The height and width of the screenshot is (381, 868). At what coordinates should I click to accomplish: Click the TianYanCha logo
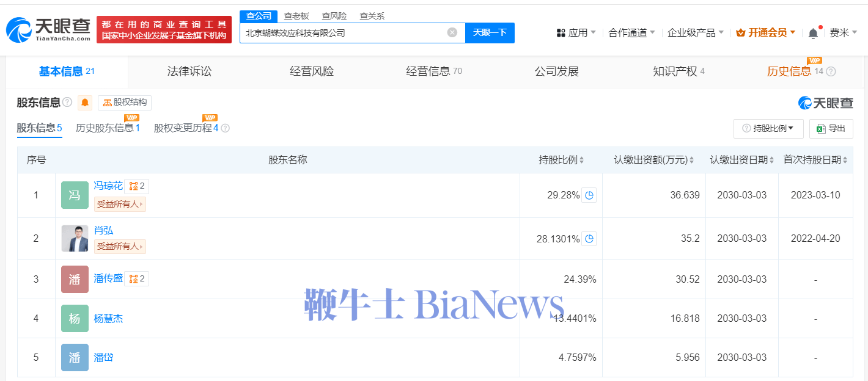pyautogui.click(x=48, y=30)
